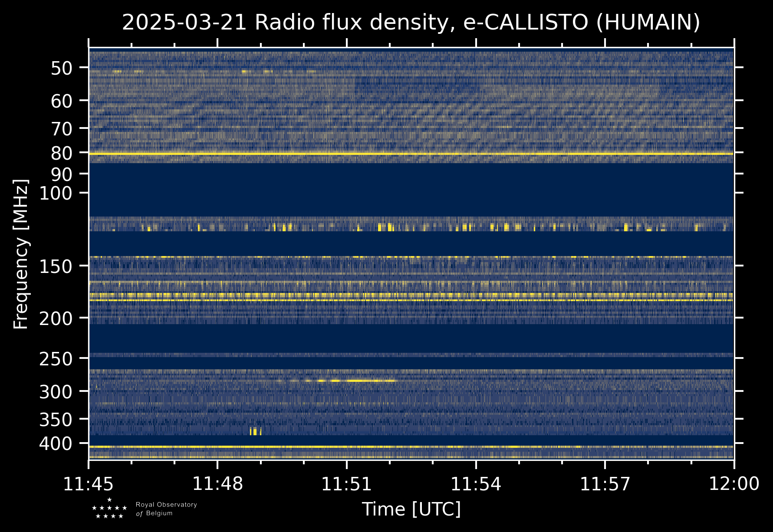
Task: Click the Royal Observatory of Belgium text
Action: (x=166, y=509)
